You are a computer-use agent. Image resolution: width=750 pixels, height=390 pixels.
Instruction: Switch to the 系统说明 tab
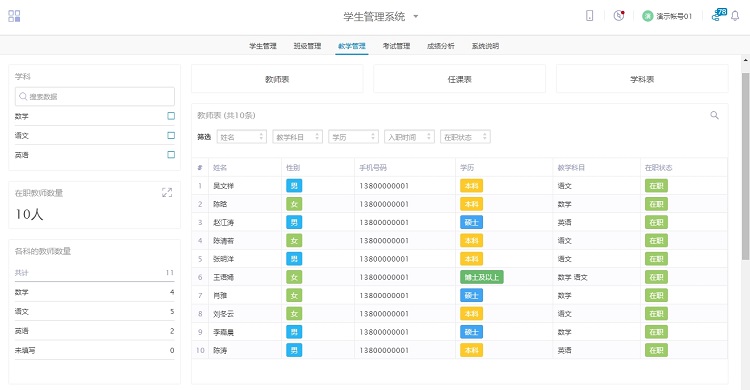coord(485,46)
